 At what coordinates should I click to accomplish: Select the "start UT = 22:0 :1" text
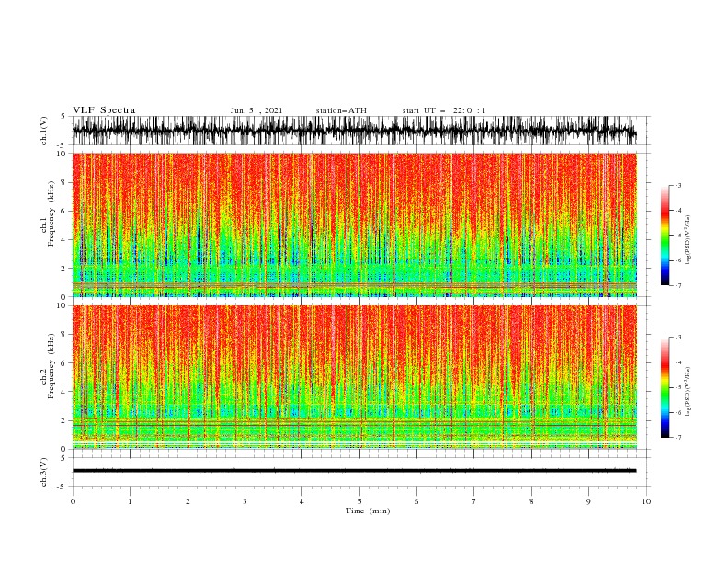click(444, 110)
